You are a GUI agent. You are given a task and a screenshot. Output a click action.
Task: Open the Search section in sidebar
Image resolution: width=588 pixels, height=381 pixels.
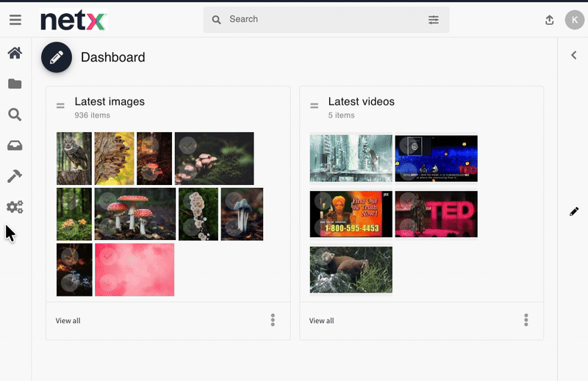[15, 115]
